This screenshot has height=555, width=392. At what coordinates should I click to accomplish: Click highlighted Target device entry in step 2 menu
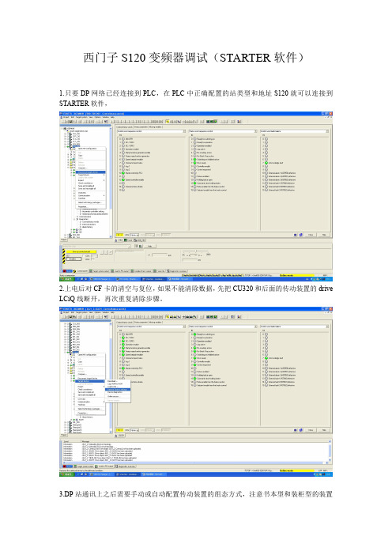pyautogui.click(x=91, y=381)
